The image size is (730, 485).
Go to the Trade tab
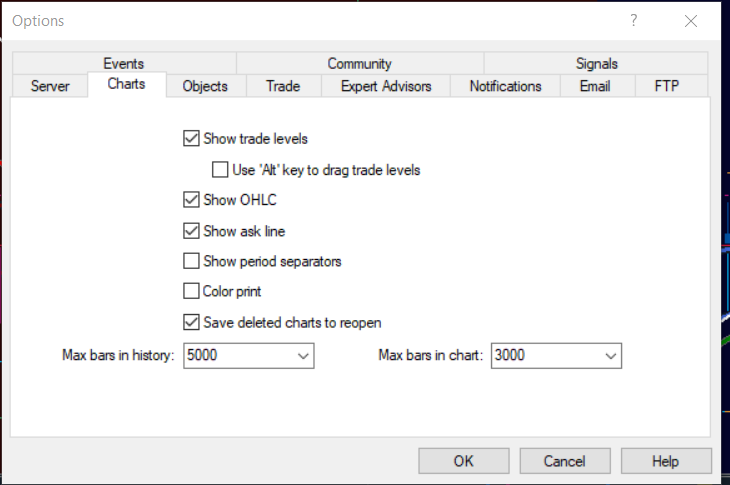click(x=283, y=86)
